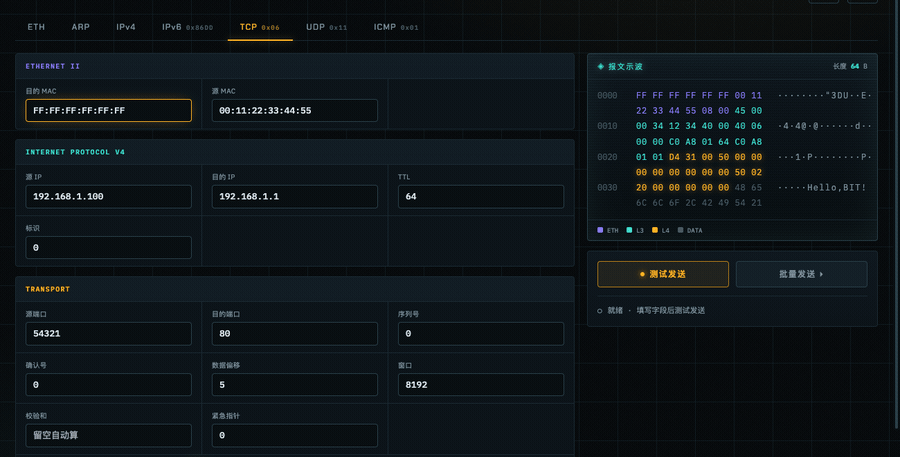This screenshot has height=457, width=900.
Task: Click the arrow on 批量发送
Action: [x=821, y=274]
